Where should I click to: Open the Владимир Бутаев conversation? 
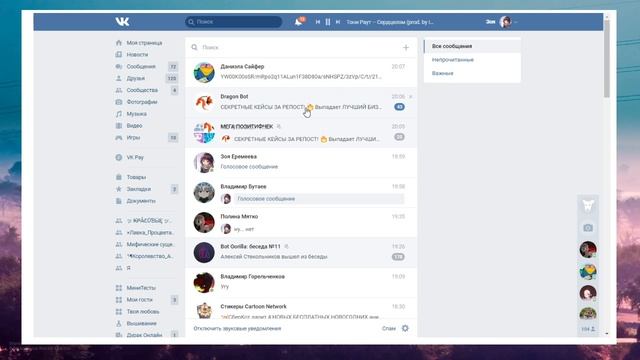301,193
